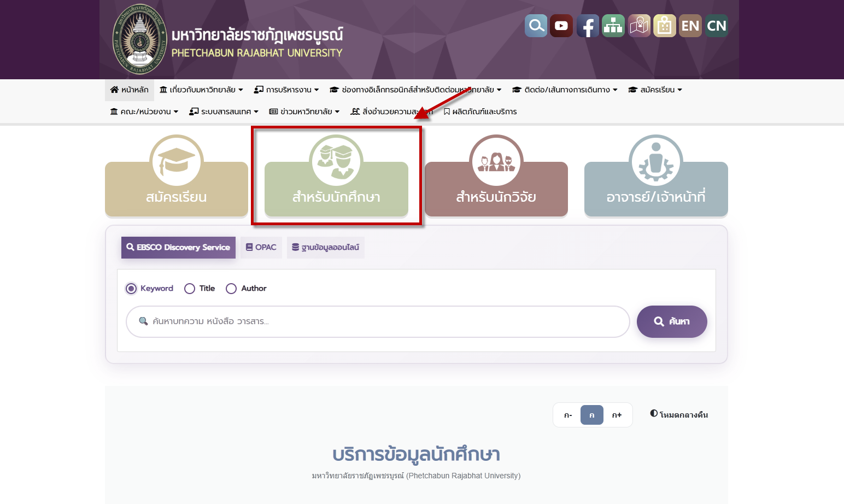Switch language to CN
The width and height of the screenshot is (844, 504).
[717, 26]
